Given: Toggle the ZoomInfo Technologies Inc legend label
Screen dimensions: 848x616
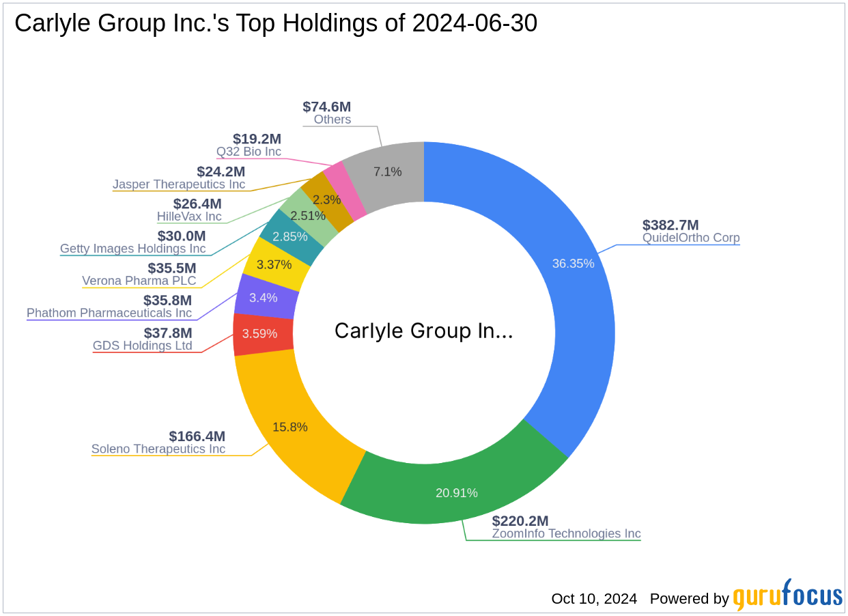Looking at the screenshot, I should coord(565,533).
